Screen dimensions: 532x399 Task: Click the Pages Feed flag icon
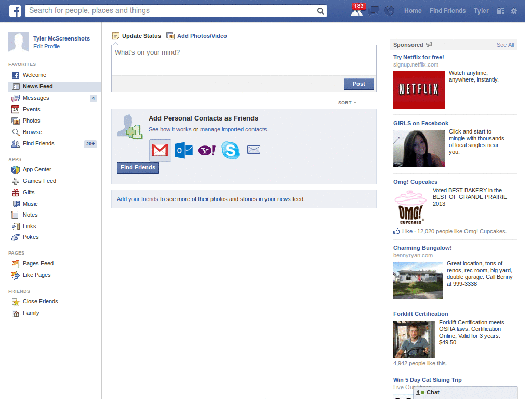(16, 263)
